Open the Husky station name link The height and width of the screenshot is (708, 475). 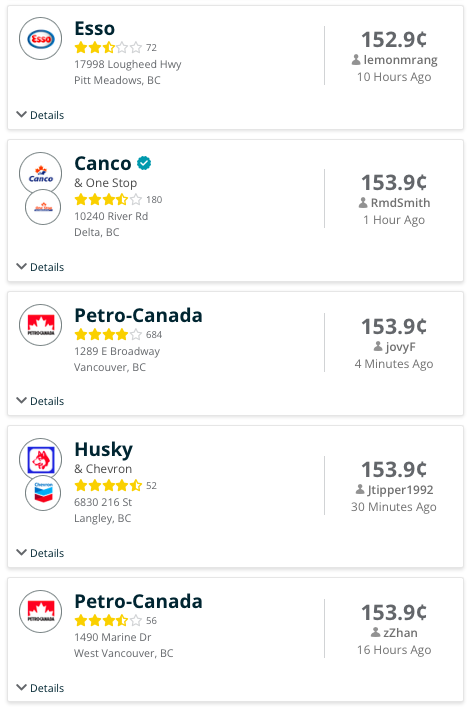coord(104,450)
